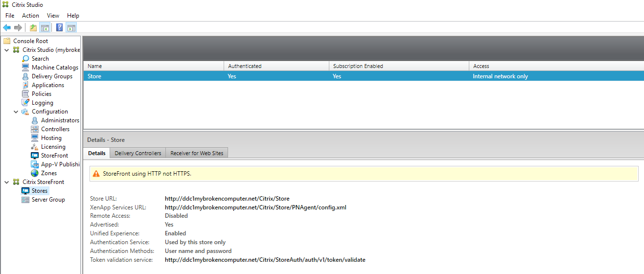
Task: Collapse the Configuration tree node
Action: pos(16,112)
